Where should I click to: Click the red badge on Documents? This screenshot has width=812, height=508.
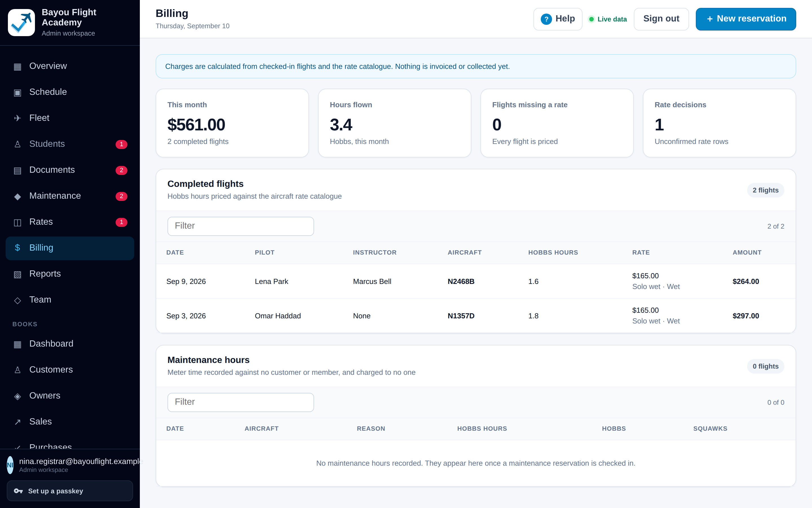point(122,170)
